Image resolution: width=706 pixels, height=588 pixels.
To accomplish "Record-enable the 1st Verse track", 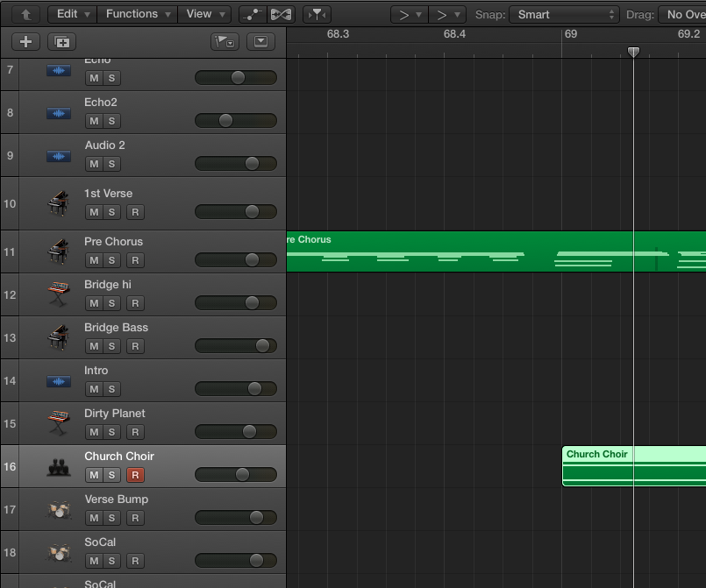I will (135, 212).
